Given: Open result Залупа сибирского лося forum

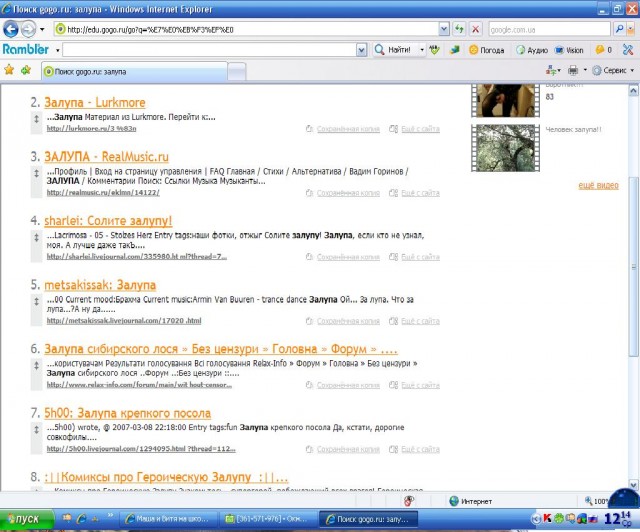Looking at the screenshot, I should point(221,349).
